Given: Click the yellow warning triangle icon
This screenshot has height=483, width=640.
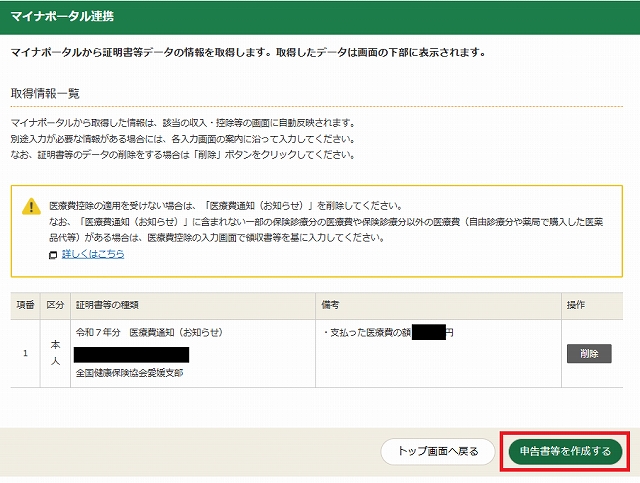Looking at the screenshot, I should (32, 207).
